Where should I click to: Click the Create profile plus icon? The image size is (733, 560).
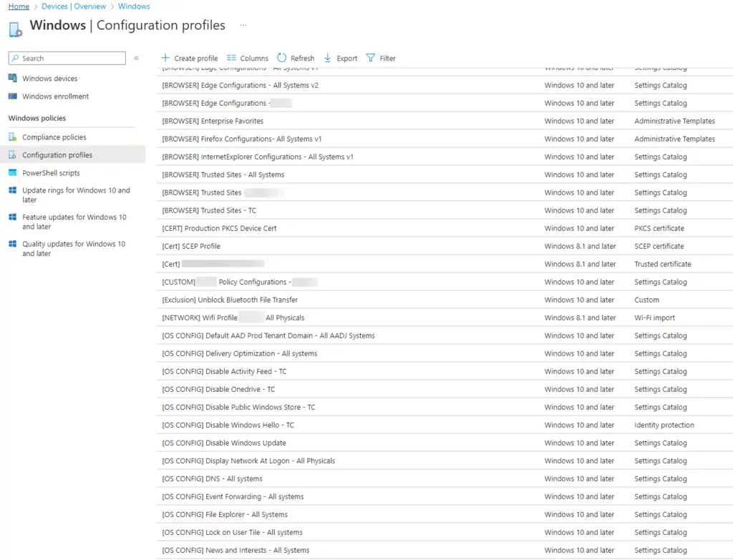click(x=165, y=58)
